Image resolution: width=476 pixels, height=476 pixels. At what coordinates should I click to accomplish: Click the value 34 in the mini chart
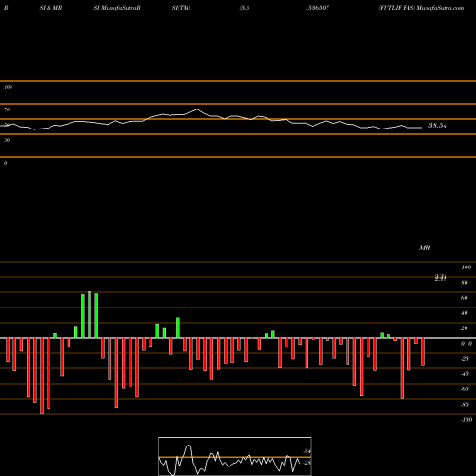coord(307,451)
